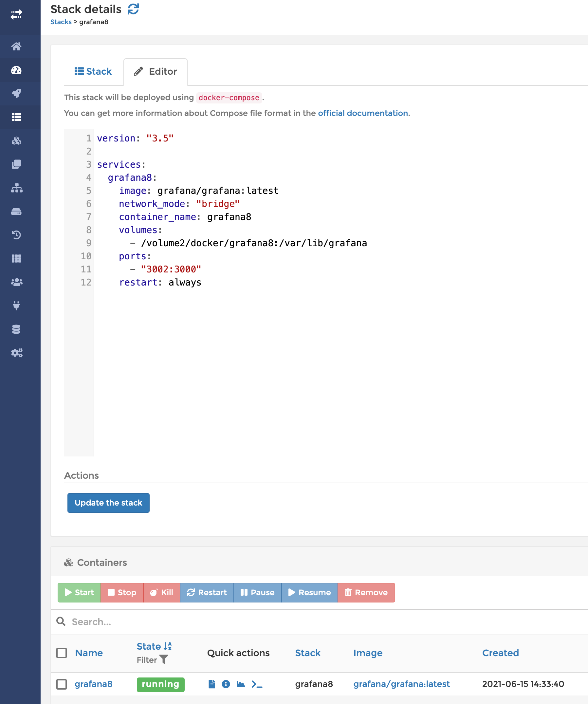Click the version "3.5" line in editor

point(135,138)
